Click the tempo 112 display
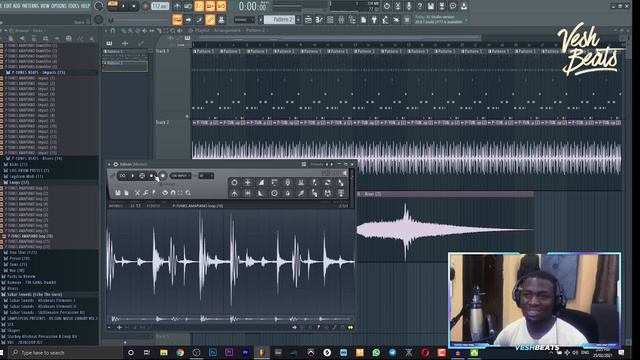The height and width of the screenshot is (360, 640). click(x=160, y=6)
